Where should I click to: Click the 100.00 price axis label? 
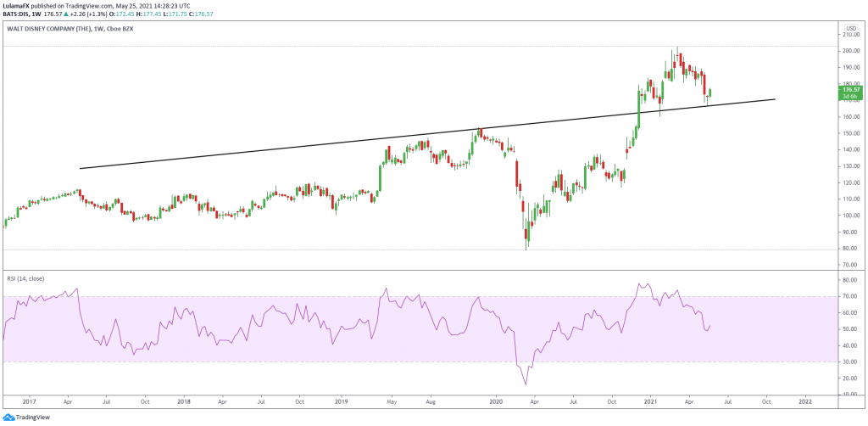(x=849, y=216)
